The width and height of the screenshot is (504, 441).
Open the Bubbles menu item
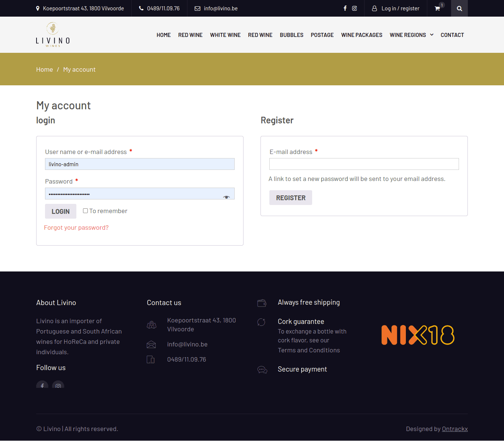click(291, 35)
